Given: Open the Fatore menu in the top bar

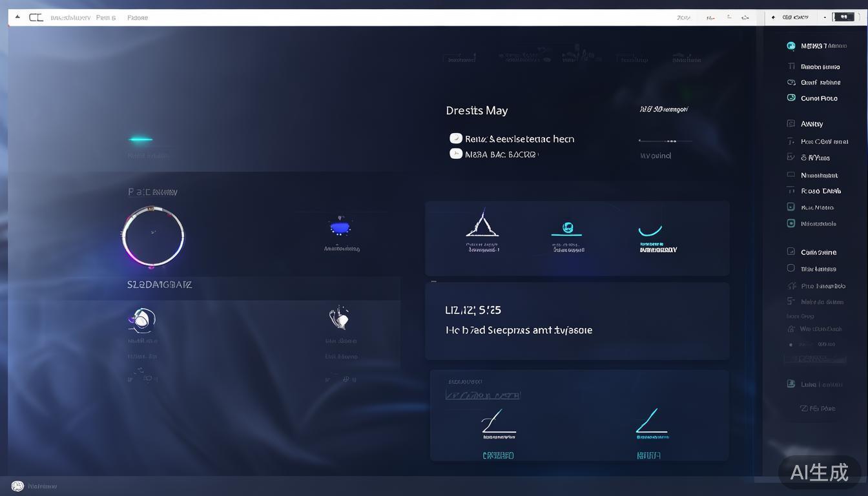Looking at the screenshot, I should 138,17.
